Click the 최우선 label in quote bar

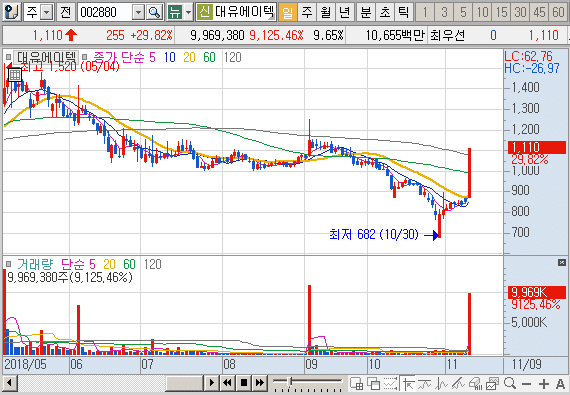[447, 35]
